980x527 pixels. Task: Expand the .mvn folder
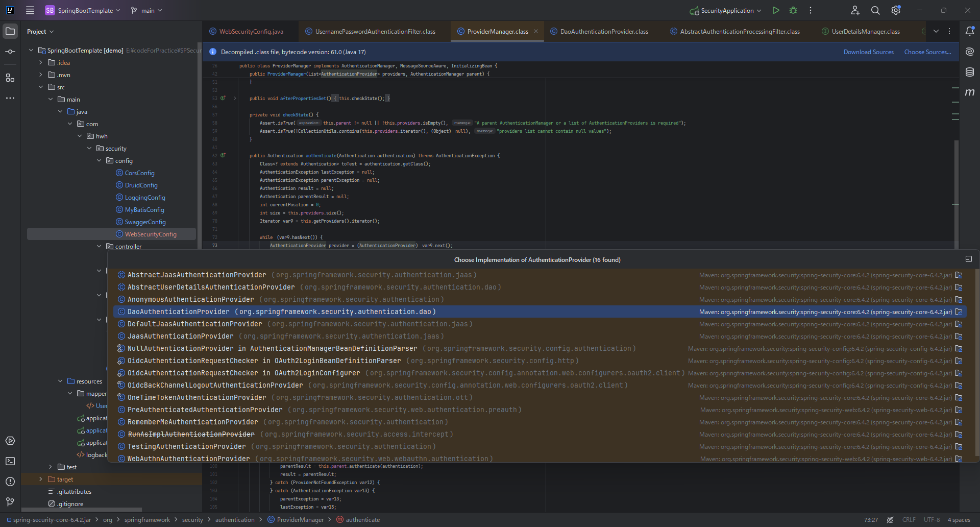pos(41,75)
